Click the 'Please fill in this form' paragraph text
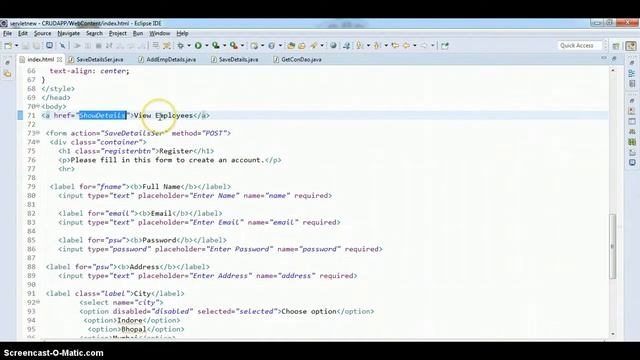640x360 pixels. (x=167, y=160)
